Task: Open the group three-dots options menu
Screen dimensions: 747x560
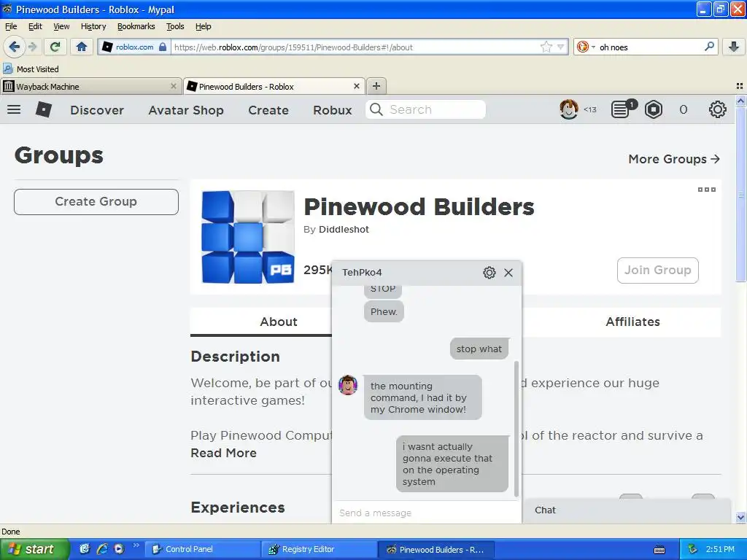Action: coord(706,190)
